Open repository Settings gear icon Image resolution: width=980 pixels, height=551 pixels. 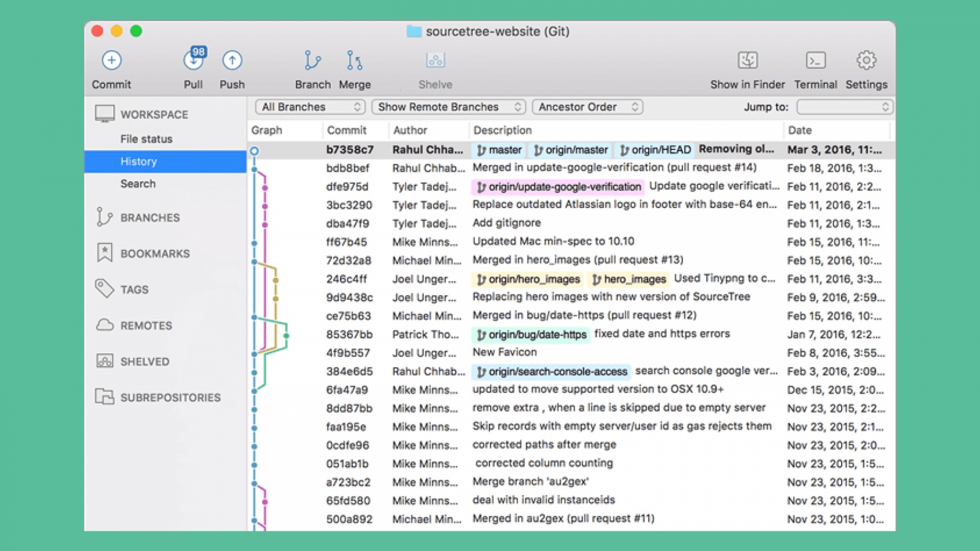coord(866,61)
